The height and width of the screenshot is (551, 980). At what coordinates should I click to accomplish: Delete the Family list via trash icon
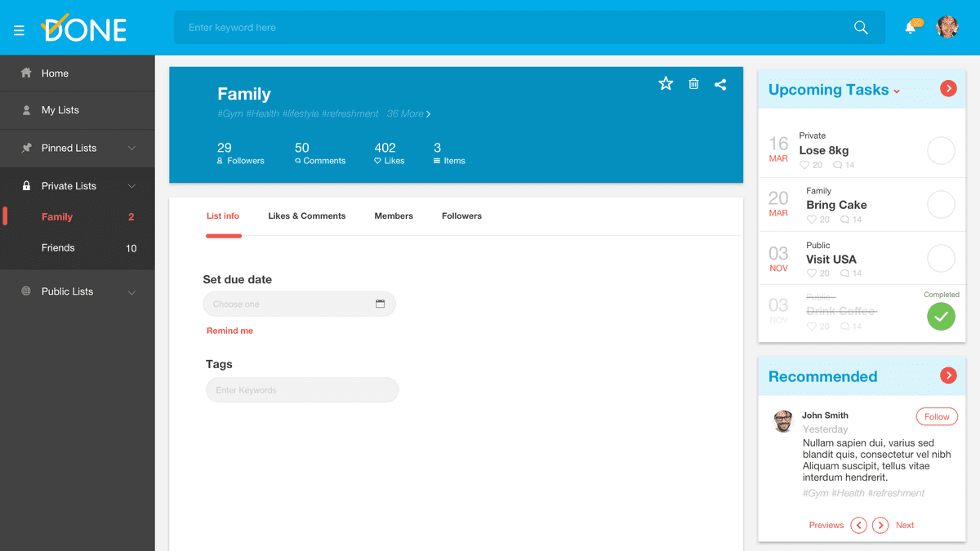pos(693,83)
